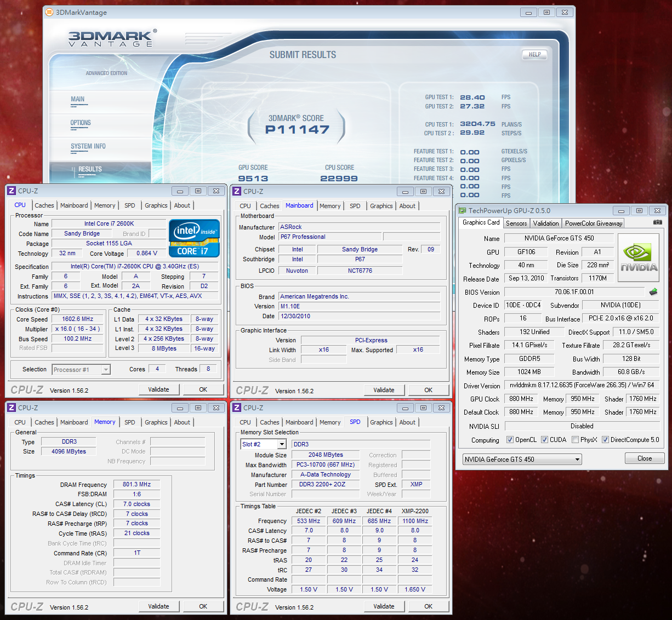Click the BIOS save chip icon

(x=653, y=292)
